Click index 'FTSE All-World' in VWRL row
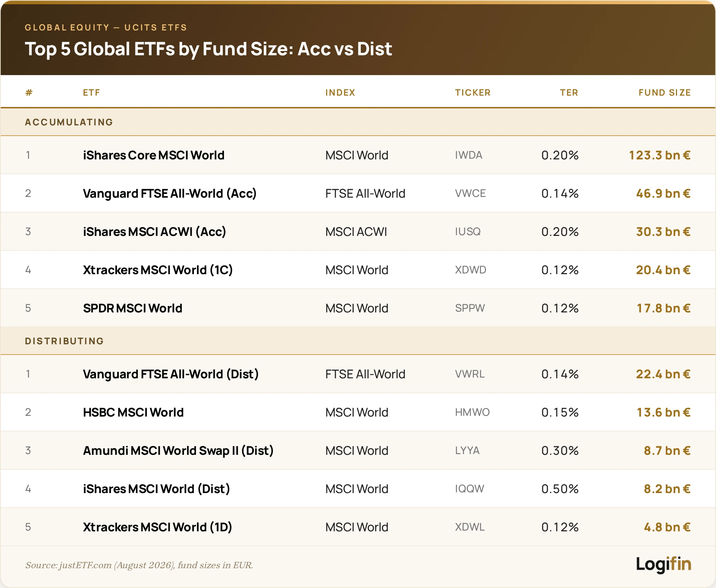 point(365,374)
